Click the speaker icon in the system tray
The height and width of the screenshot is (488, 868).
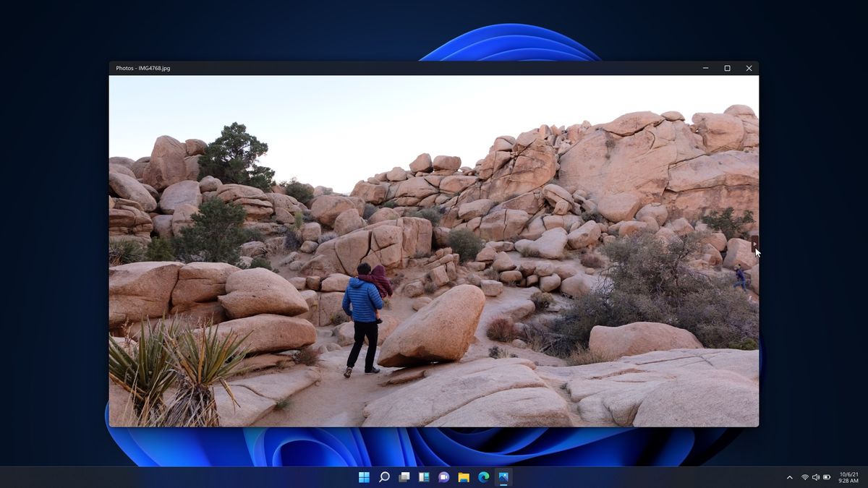click(816, 477)
